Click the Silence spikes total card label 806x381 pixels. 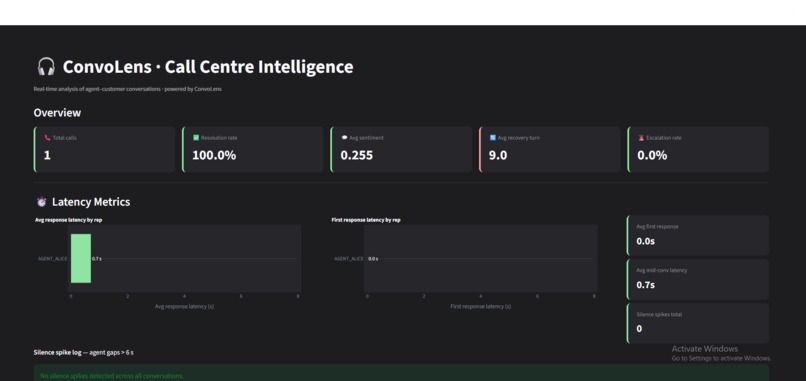point(660,314)
